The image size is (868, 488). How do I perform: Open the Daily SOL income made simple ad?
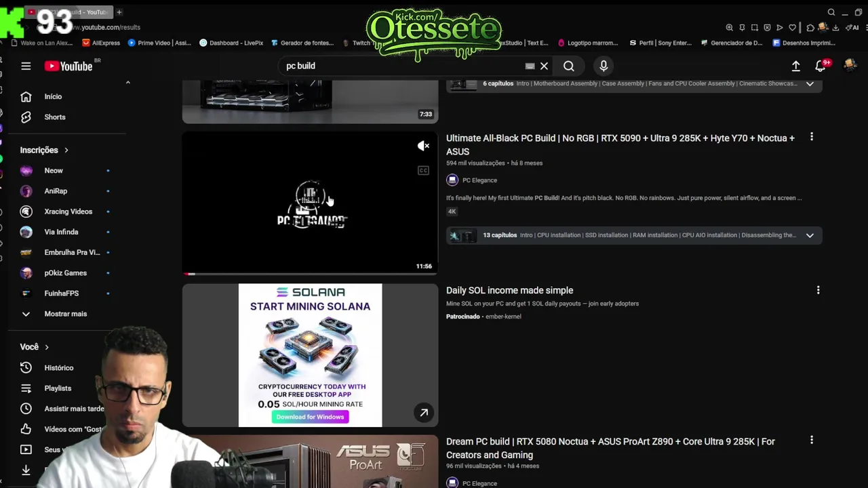coord(510,290)
